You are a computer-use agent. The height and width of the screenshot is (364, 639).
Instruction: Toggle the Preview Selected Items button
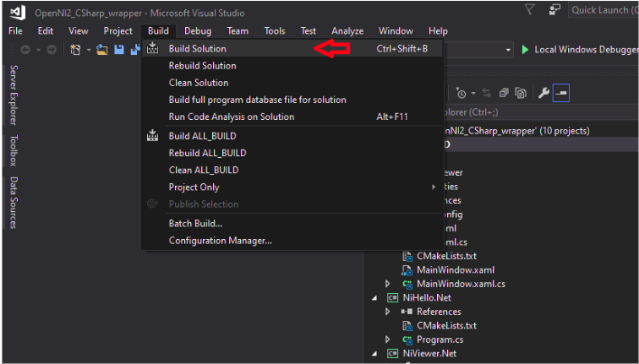point(561,93)
